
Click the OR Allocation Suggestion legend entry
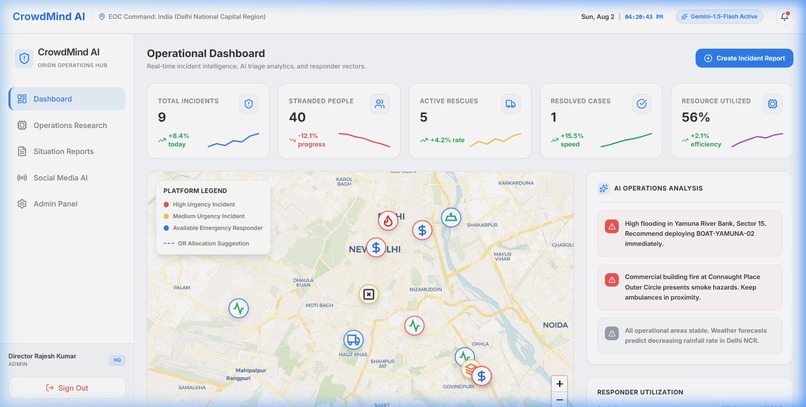pos(206,244)
